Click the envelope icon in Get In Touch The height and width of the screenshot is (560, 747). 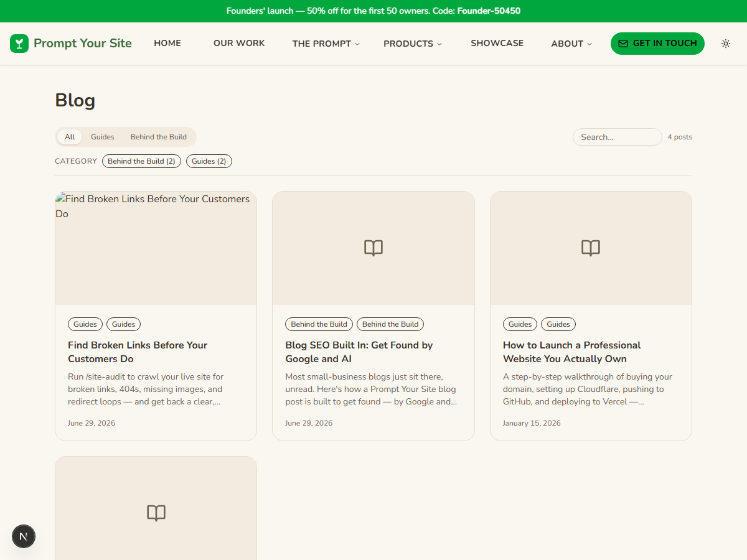point(623,44)
